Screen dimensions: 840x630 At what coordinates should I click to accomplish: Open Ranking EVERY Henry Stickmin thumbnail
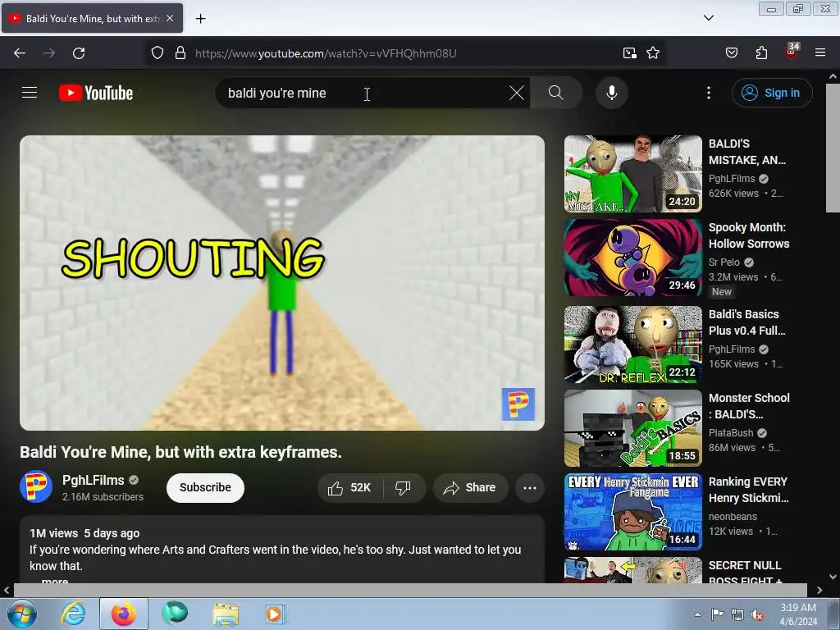click(x=632, y=512)
